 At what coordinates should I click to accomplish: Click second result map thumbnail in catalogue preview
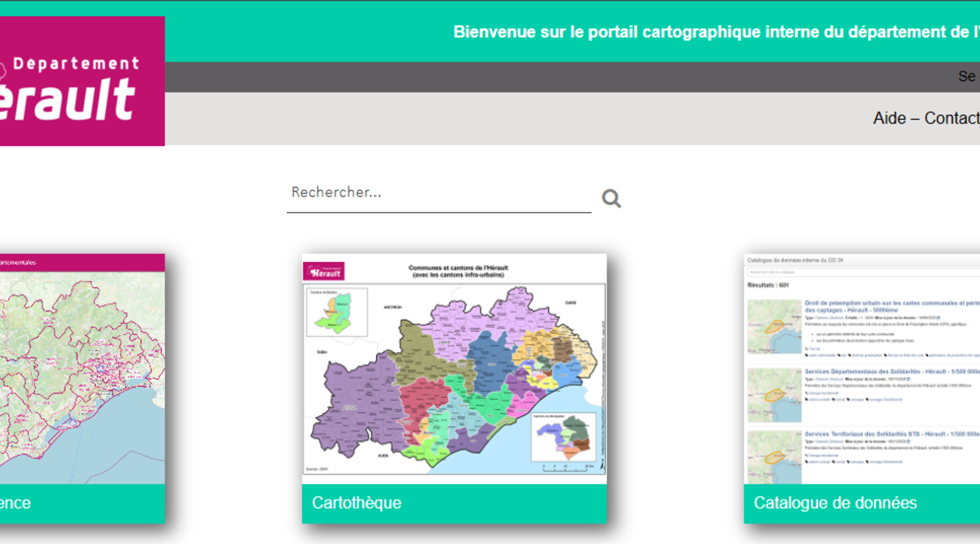774,395
